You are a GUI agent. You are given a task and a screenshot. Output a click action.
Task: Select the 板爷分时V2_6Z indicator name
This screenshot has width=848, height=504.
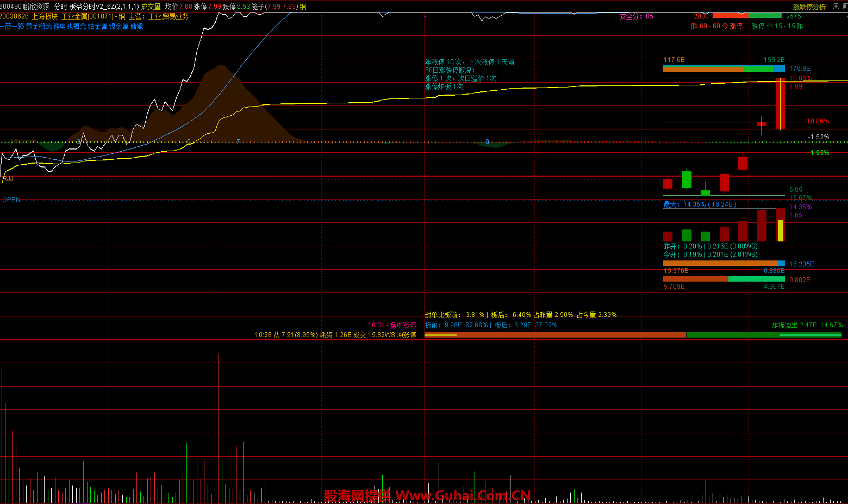point(103,7)
